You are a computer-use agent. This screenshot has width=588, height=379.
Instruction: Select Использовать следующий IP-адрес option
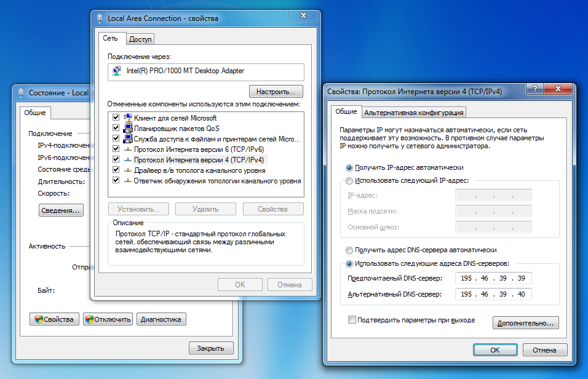[x=349, y=181]
